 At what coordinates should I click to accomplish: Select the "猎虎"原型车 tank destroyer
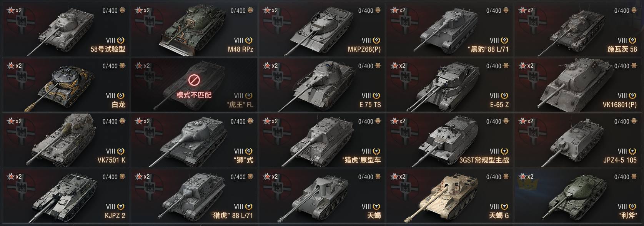tap(321, 140)
